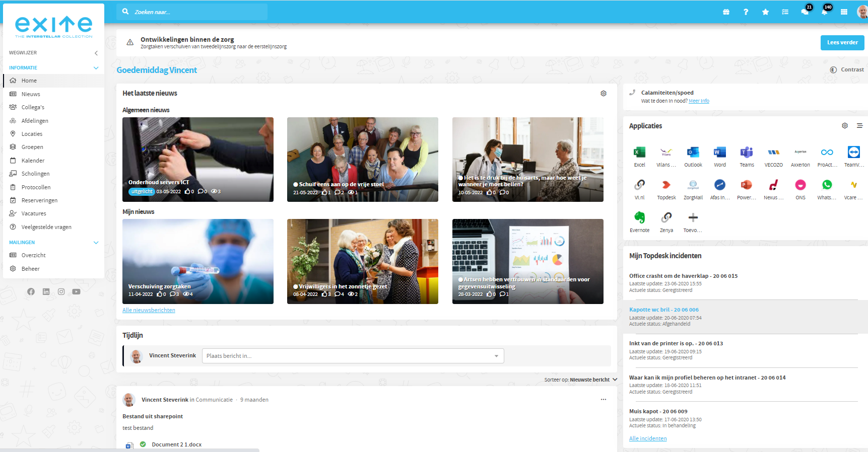Open favorites star icon in top bar
The image size is (868, 452).
click(765, 12)
